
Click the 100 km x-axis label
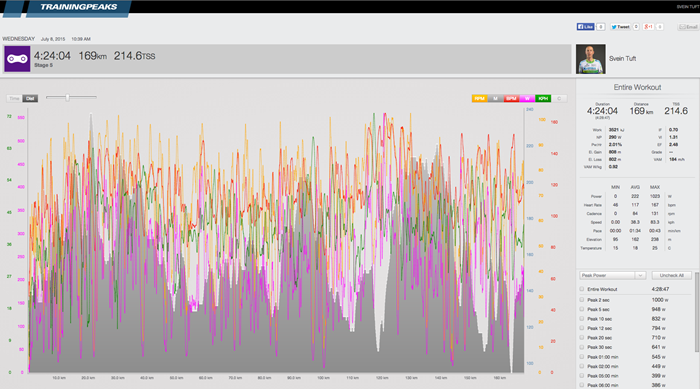323,378
